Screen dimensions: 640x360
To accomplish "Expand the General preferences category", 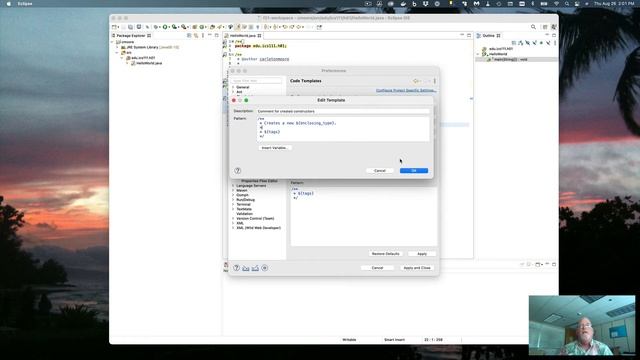I will (233, 87).
